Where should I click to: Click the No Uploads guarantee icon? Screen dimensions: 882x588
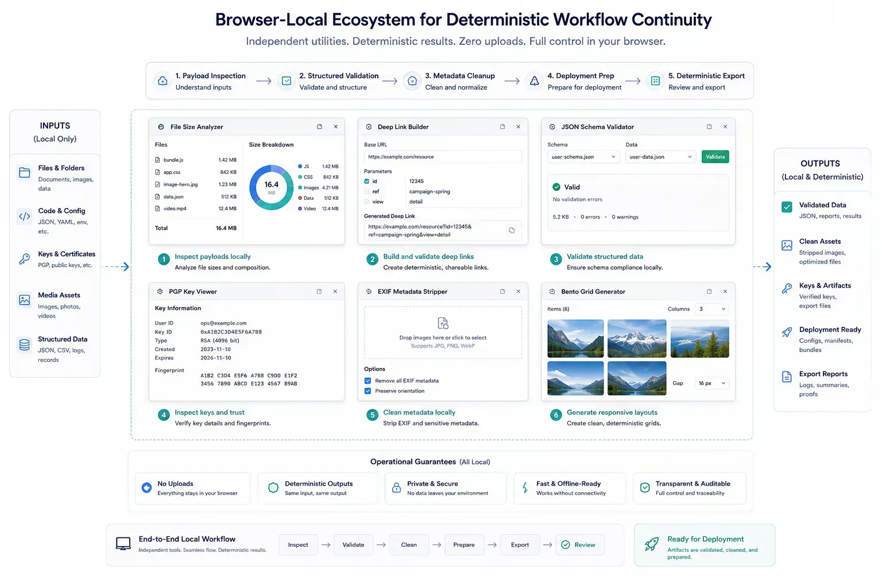pyautogui.click(x=147, y=488)
